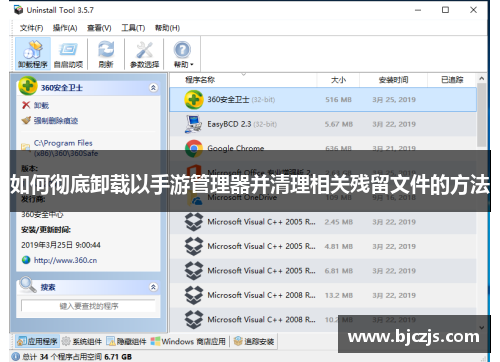Open the 自启动项 startup items tool
This screenshot has width=500, height=362.
(68, 54)
